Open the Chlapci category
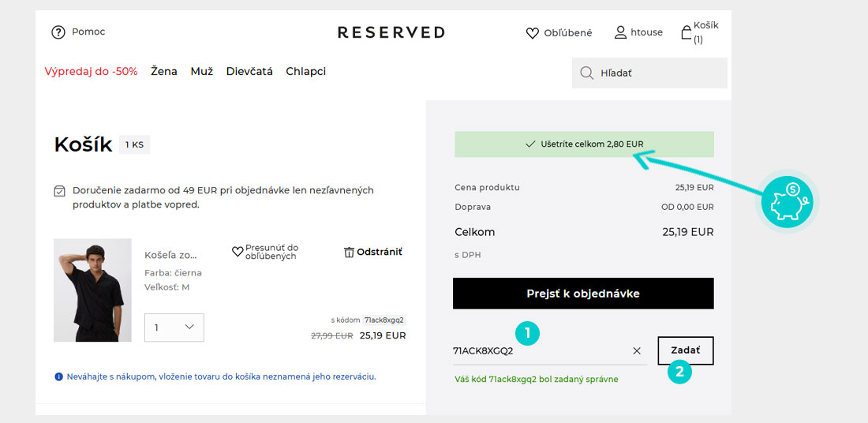The width and height of the screenshot is (868, 423). coord(305,72)
